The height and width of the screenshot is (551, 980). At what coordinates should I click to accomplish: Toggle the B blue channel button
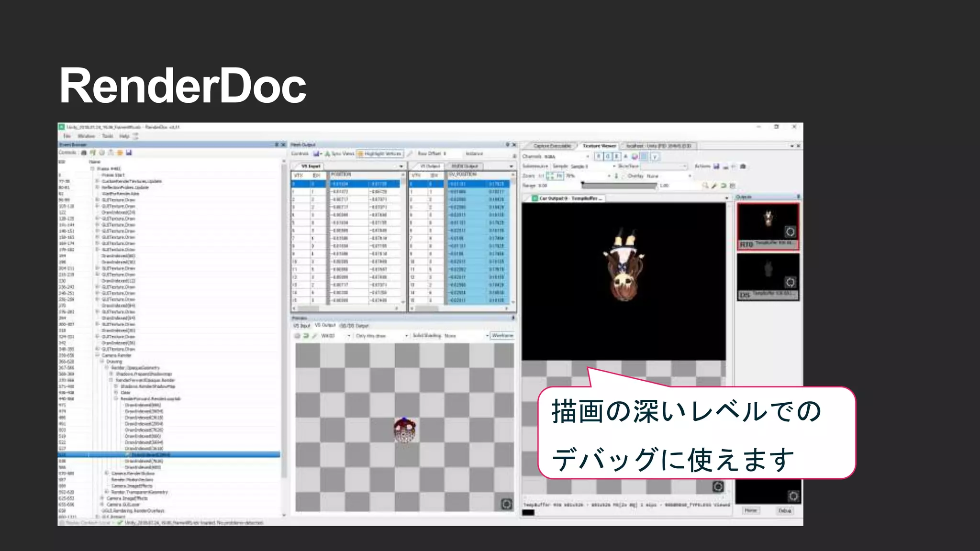pyautogui.click(x=617, y=156)
